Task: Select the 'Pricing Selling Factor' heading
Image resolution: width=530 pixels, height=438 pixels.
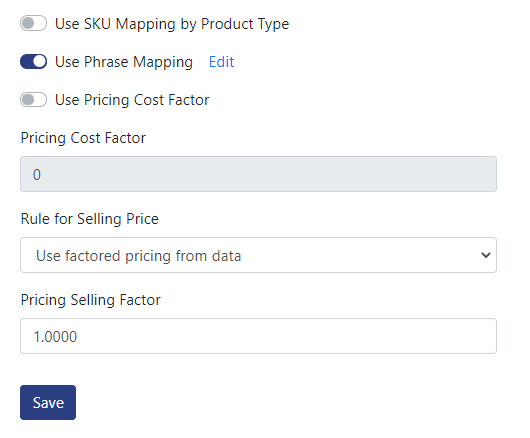Action: 91,300
